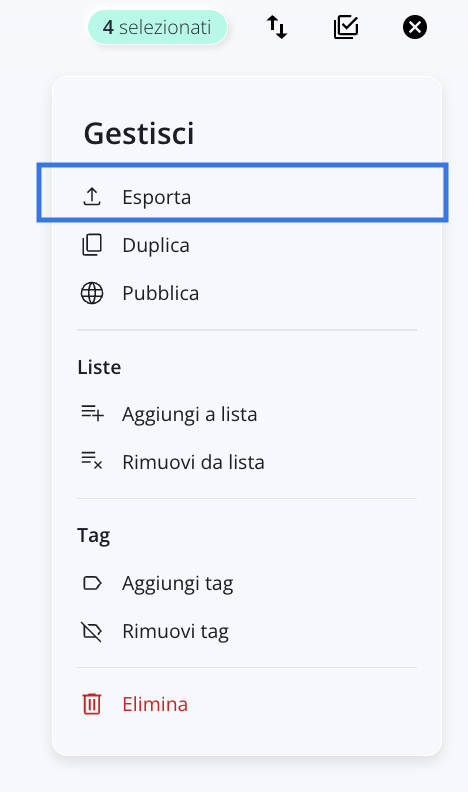Click the add-to-list icon
The image size is (468, 792).
[92, 414]
